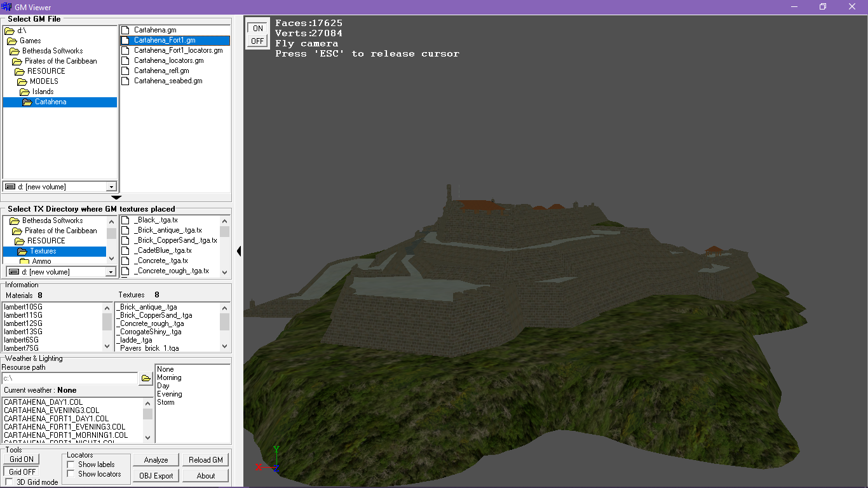
Task: Click the _Black_.tga.tx file icon
Action: pyautogui.click(x=125, y=220)
